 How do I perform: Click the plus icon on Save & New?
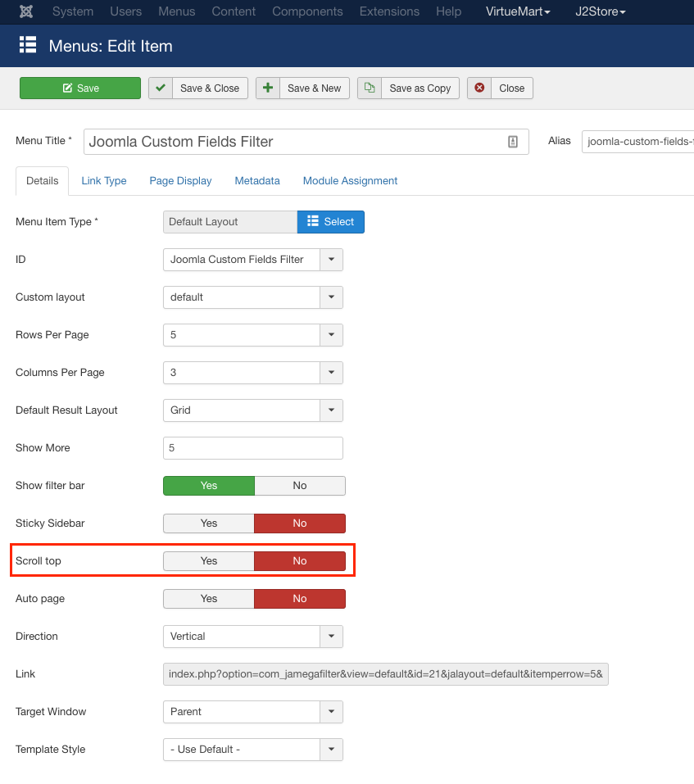[x=268, y=88]
